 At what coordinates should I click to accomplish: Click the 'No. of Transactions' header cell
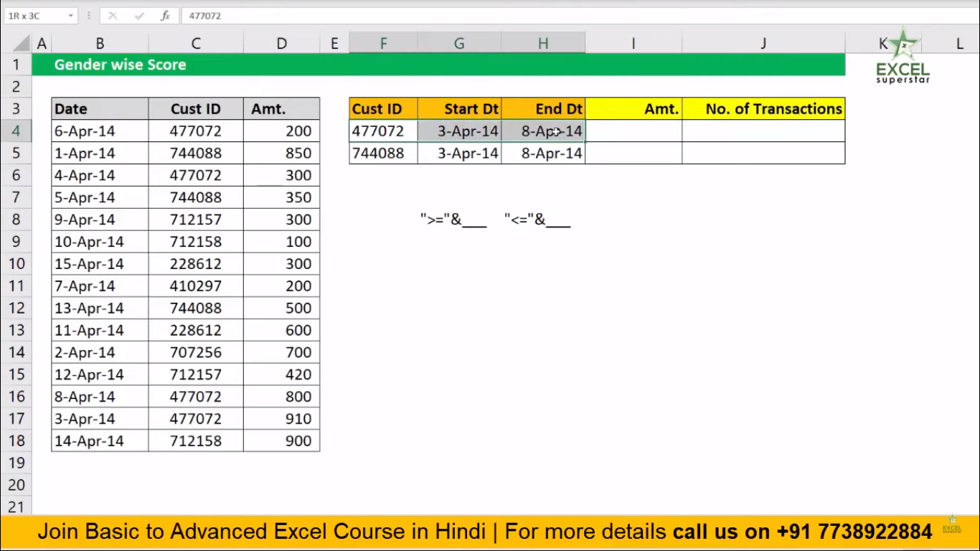click(763, 109)
